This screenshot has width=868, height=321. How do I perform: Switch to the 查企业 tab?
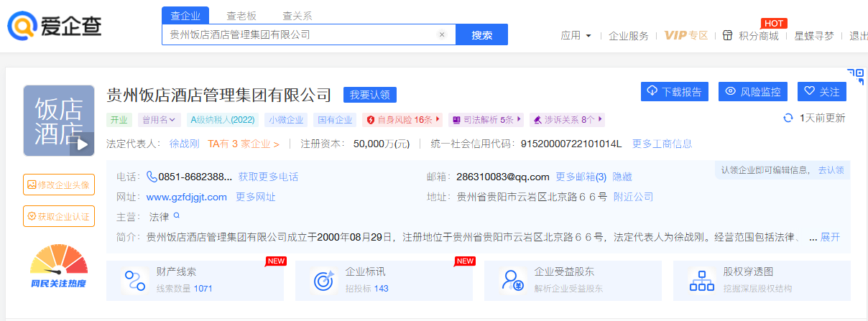[185, 15]
